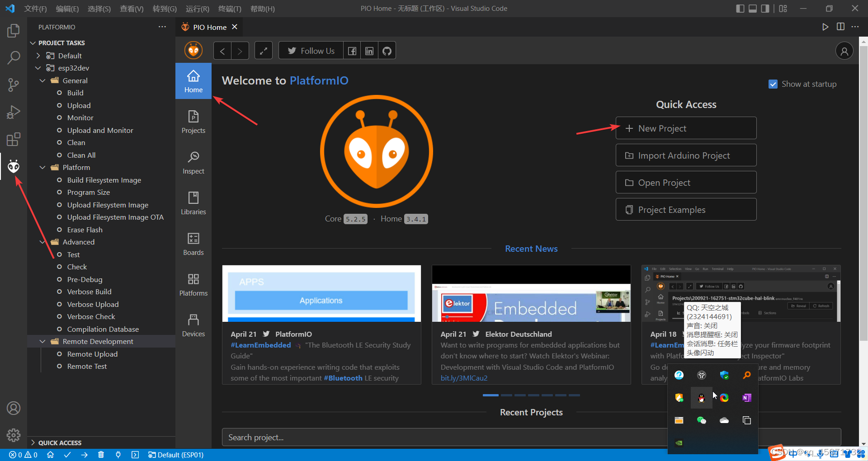Open the Extensions view
Image resolution: width=868 pixels, height=461 pixels.
pyautogui.click(x=14, y=139)
